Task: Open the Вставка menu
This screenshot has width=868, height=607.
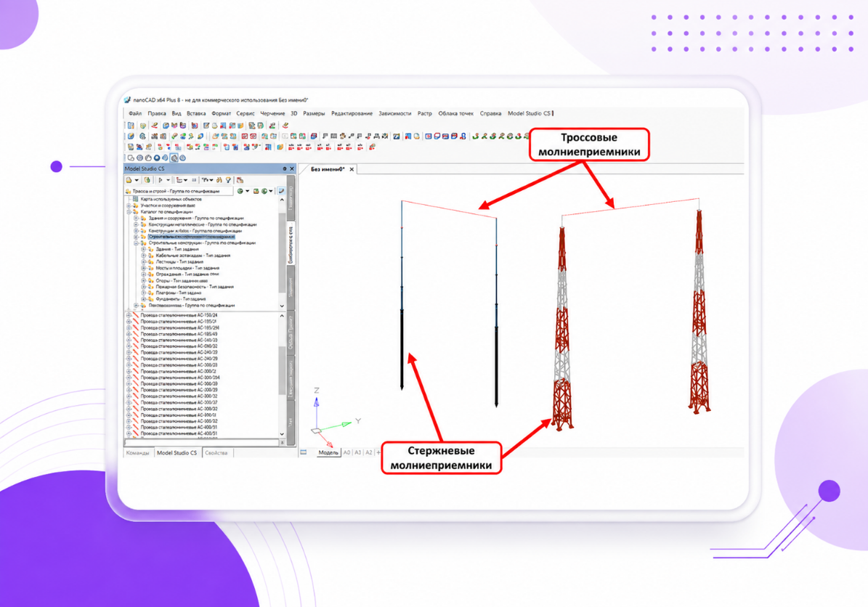Action: (196, 113)
